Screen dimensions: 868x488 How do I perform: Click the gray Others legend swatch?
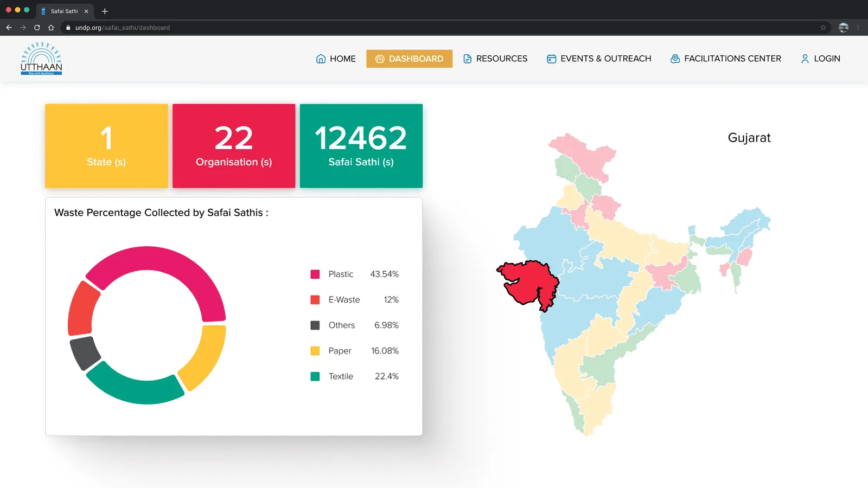(x=315, y=325)
